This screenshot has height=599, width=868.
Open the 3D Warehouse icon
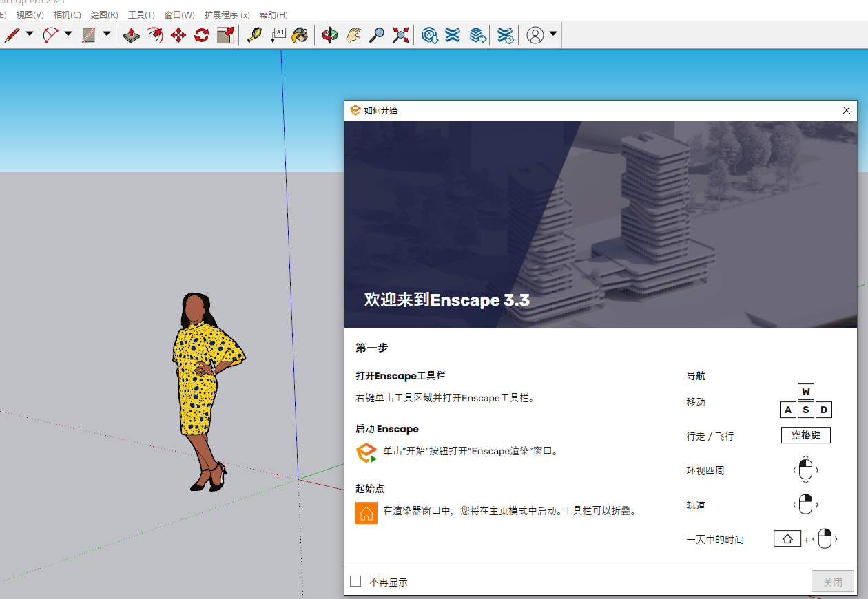tap(430, 35)
